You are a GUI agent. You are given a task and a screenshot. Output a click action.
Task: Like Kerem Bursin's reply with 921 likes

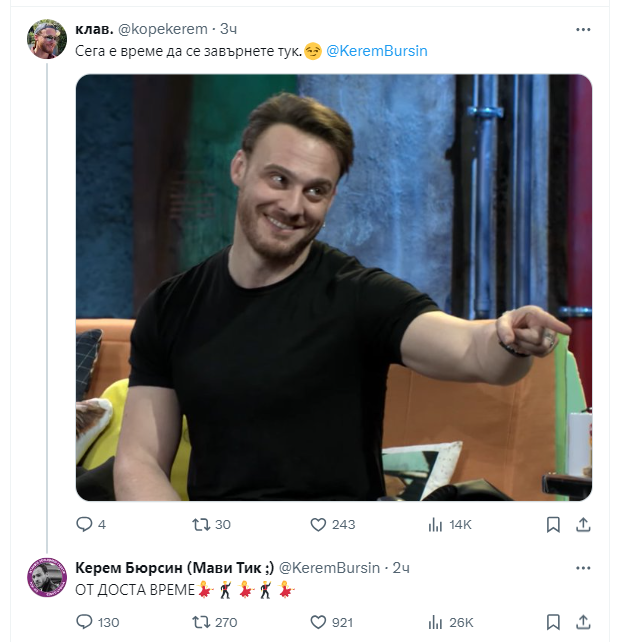pyautogui.click(x=319, y=622)
